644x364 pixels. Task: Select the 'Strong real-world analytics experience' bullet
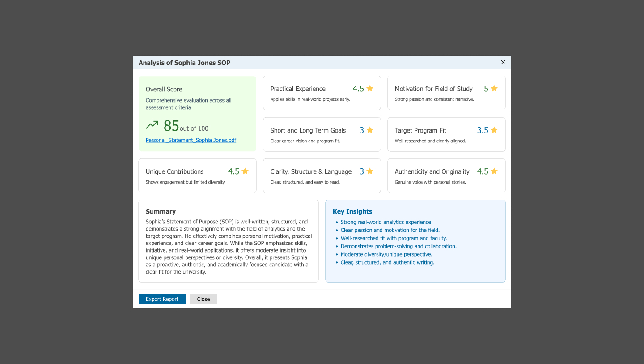click(x=386, y=222)
